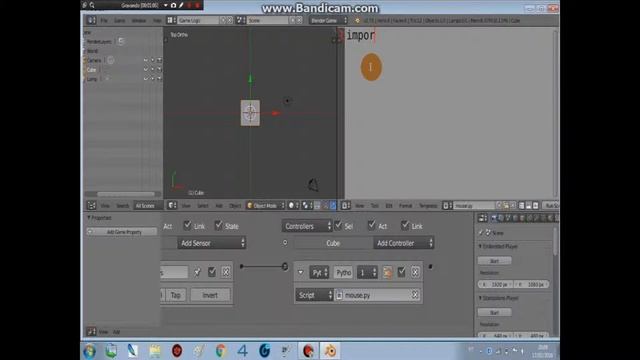
Task: Click the scene browse icon beside Scene field
Action: click(241, 20)
